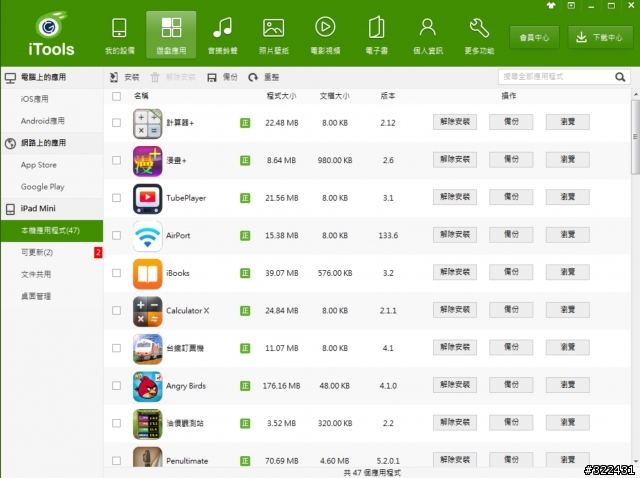Click the AirPort app icon
This screenshot has width=640, height=478.
pos(147,236)
